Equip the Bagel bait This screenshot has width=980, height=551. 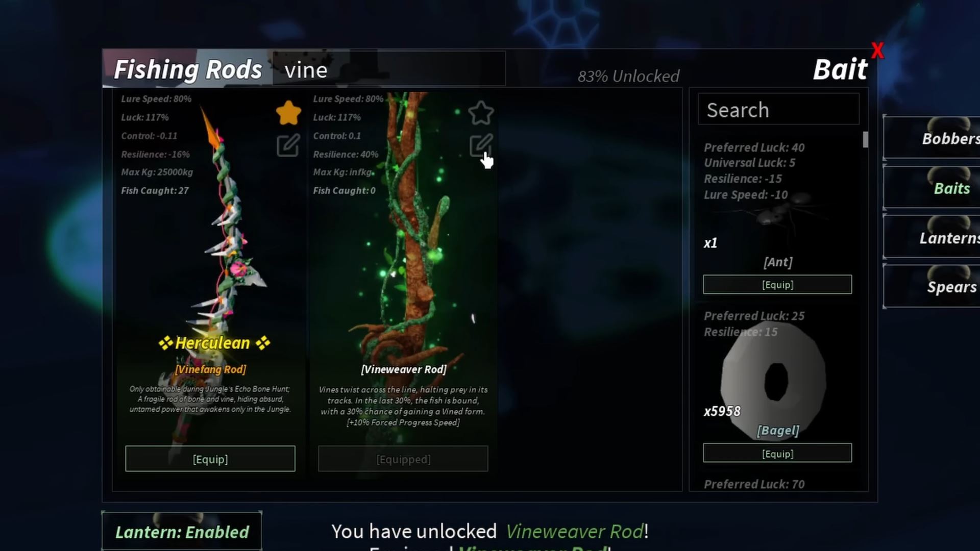pyautogui.click(x=777, y=453)
